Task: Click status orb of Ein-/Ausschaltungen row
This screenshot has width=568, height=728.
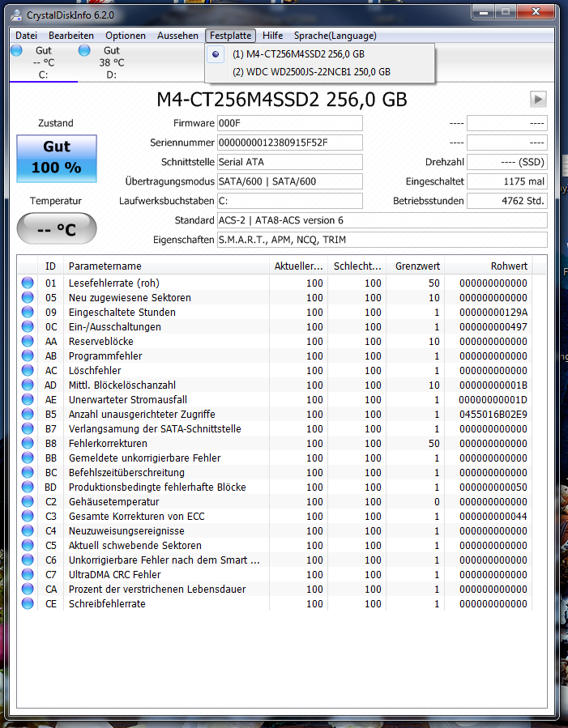Action: click(28, 326)
